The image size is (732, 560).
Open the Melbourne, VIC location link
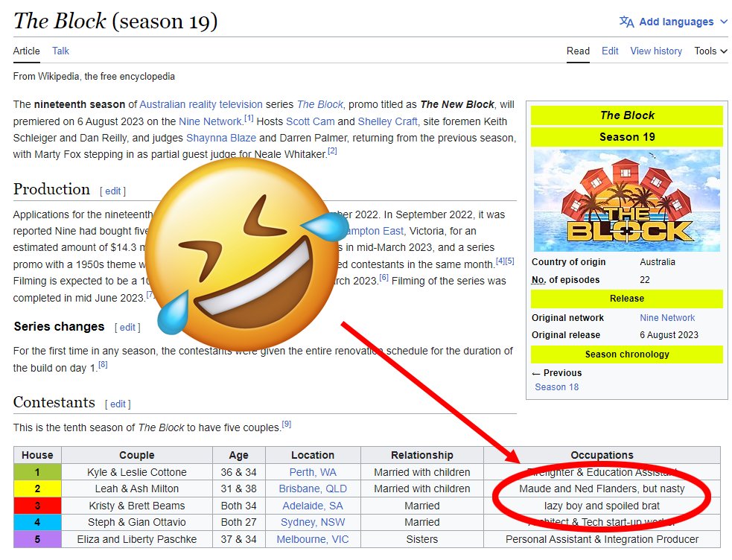(313, 539)
